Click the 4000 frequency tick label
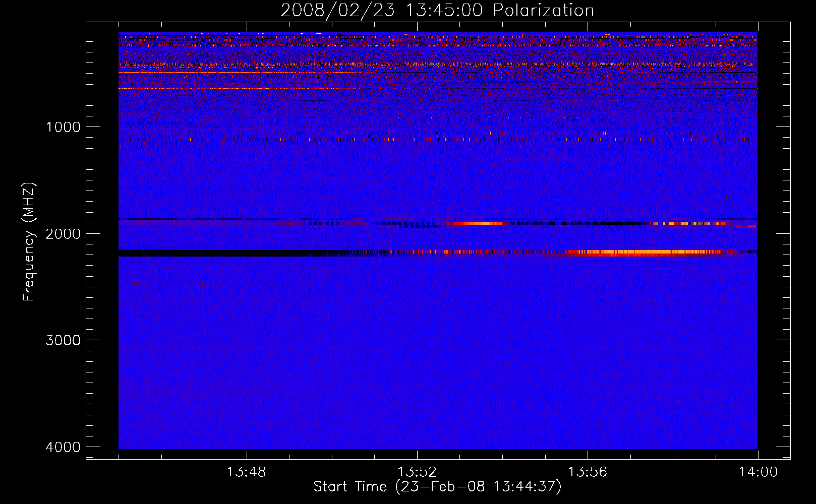This screenshot has height=504, width=816. pos(63,447)
